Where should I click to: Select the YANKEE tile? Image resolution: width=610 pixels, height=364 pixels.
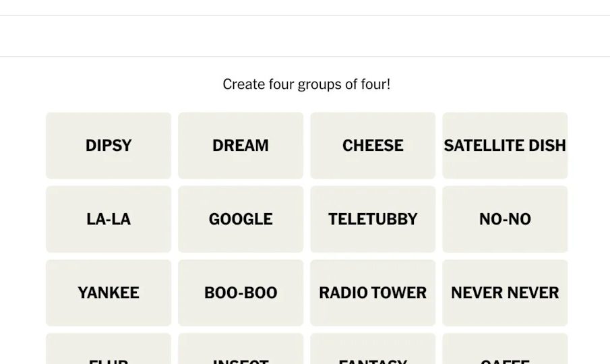[109, 293]
